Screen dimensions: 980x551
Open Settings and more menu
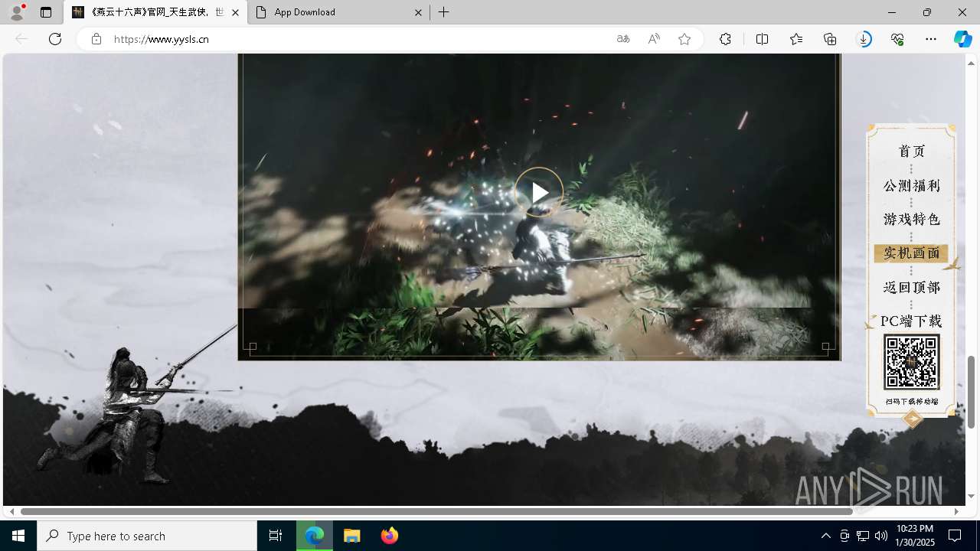931,39
